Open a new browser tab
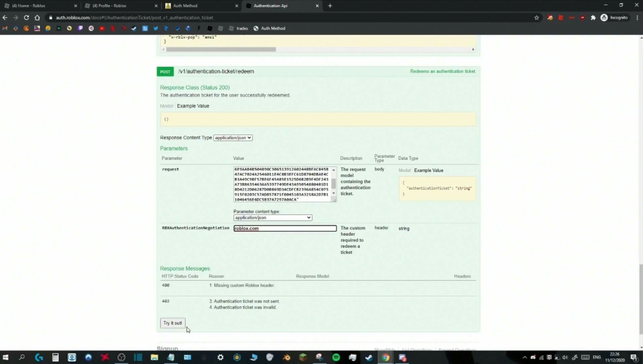 (x=330, y=6)
